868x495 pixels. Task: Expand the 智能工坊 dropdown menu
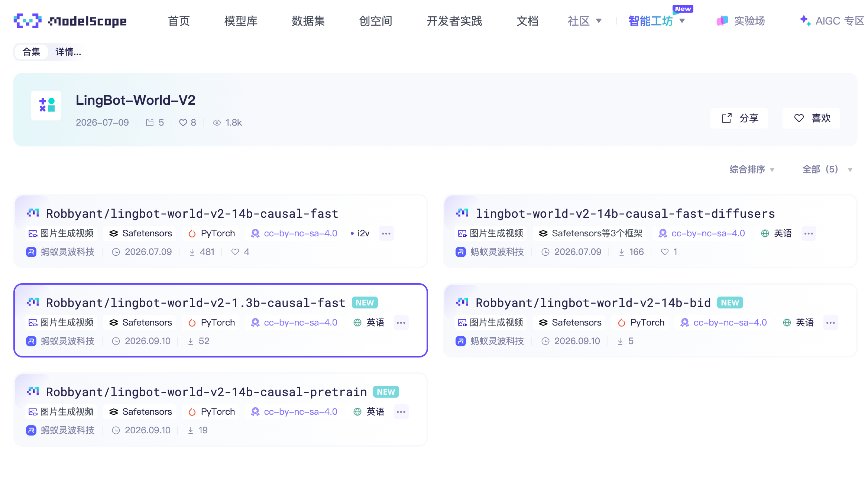pyautogui.click(x=656, y=21)
